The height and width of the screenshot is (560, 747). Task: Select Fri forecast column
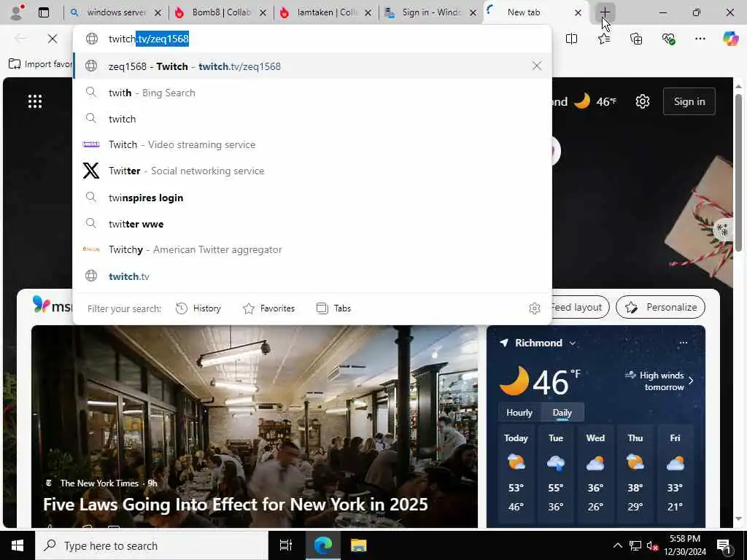point(675,474)
